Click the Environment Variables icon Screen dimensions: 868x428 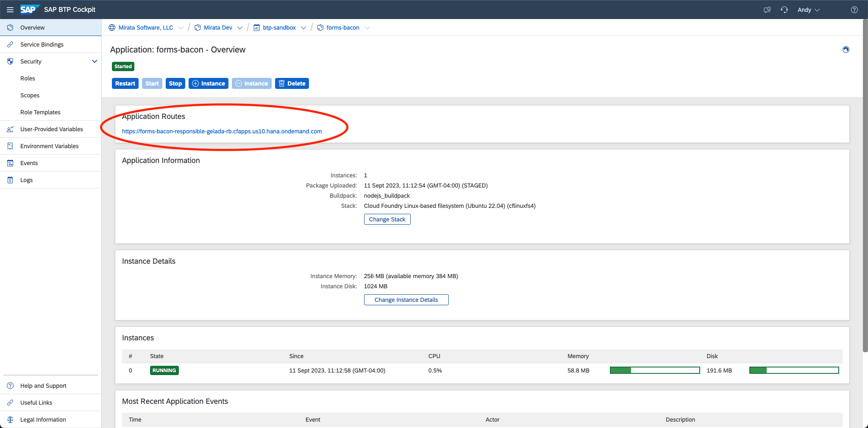[10, 146]
